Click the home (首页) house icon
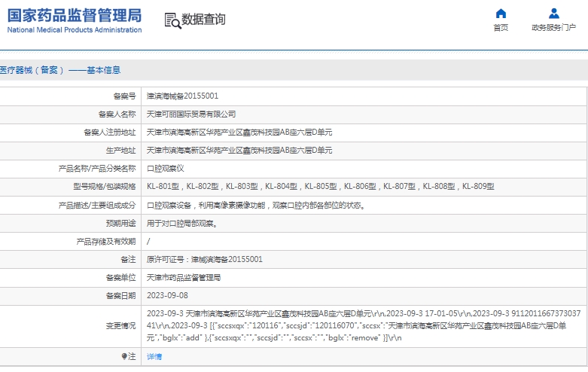 tap(501, 14)
